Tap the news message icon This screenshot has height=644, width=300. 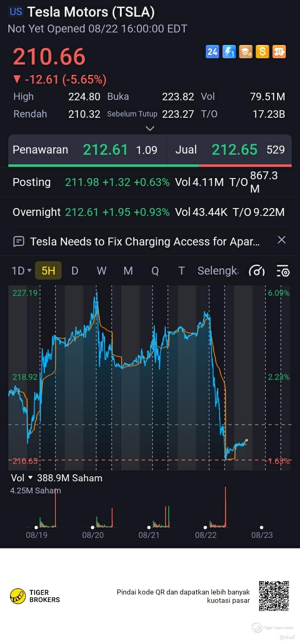tap(19, 241)
